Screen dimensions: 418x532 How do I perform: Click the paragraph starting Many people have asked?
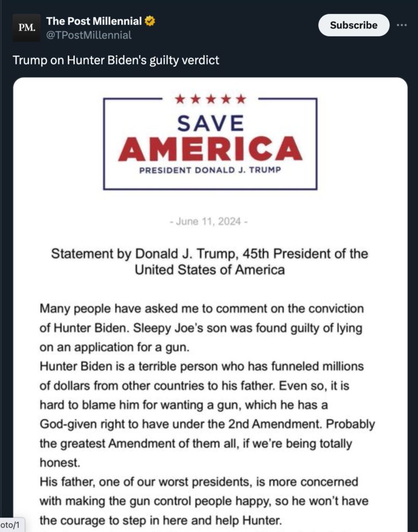pos(202,327)
